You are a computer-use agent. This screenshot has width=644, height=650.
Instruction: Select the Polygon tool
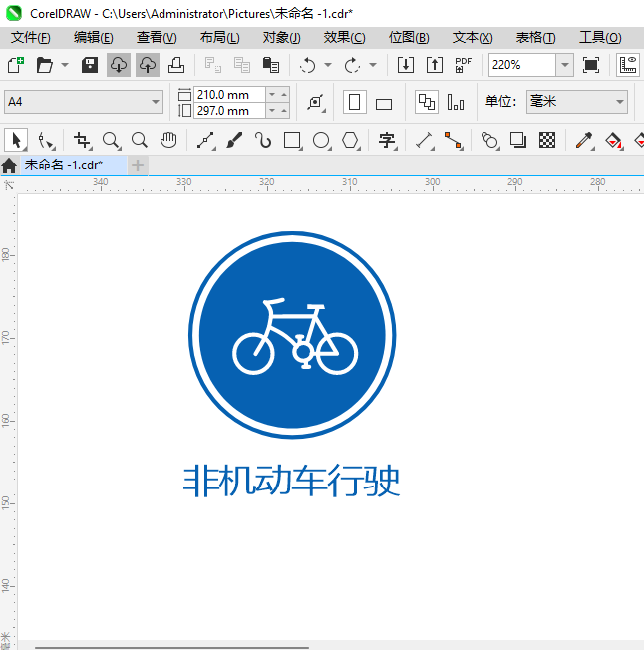(x=351, y=141)
